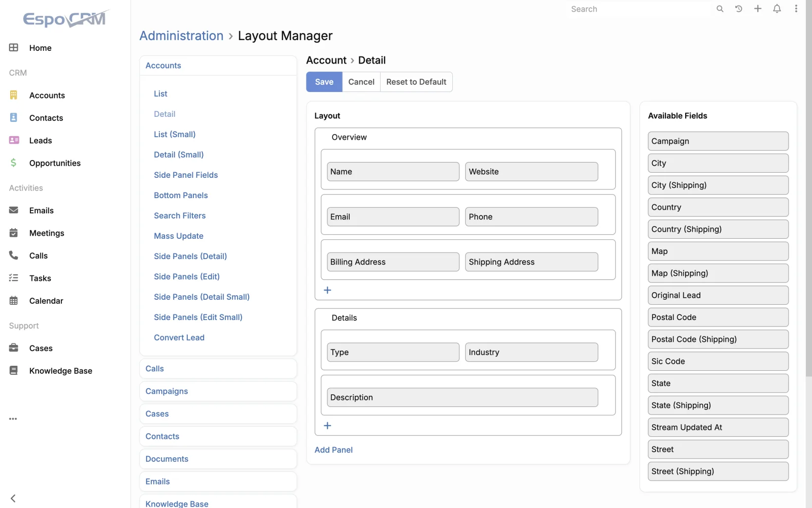The image size is (812, 508).
Task: Cancel layout changes
Action: coord(361,82)
